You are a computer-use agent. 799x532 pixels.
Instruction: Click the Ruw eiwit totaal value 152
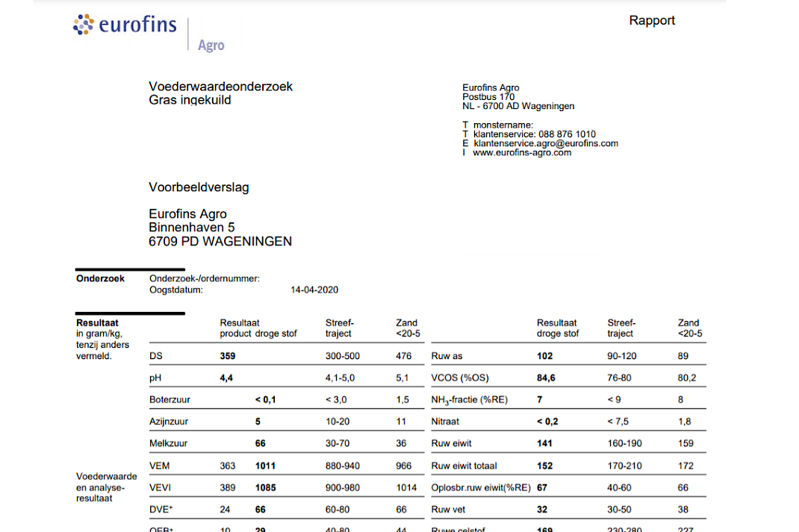pos(544,466)
